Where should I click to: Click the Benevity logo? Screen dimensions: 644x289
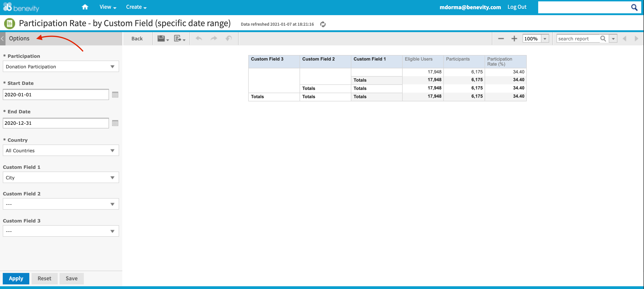[x=21, y=7]
